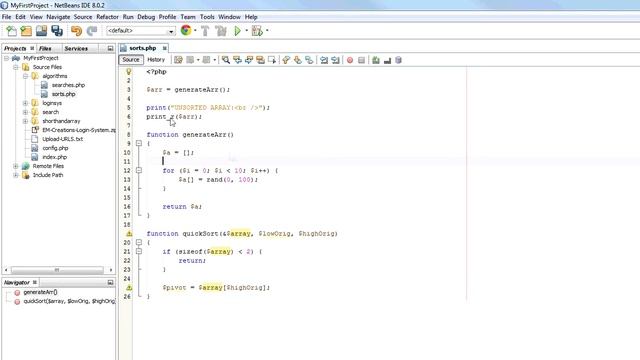
Task: Click the Save All toolbar icon
Action: click(x=57, y=31)
